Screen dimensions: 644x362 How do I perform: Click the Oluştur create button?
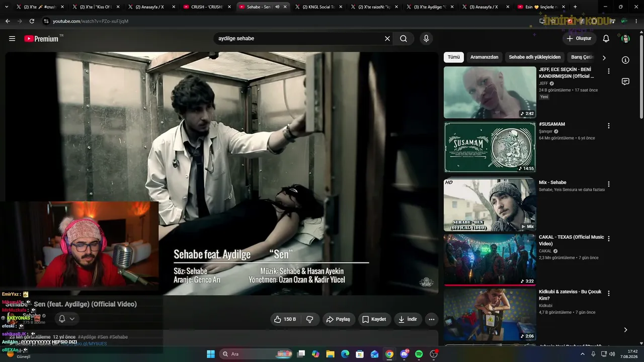coord(579,39)
